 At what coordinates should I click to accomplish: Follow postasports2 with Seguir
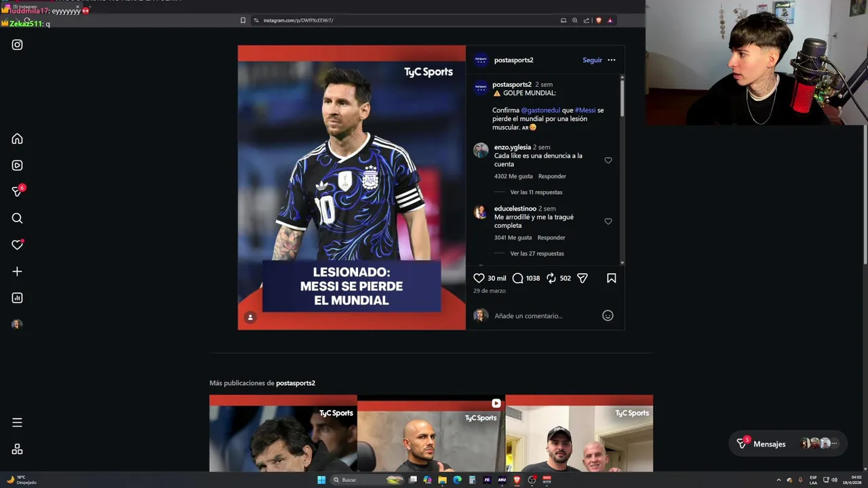tap(592, 60)
